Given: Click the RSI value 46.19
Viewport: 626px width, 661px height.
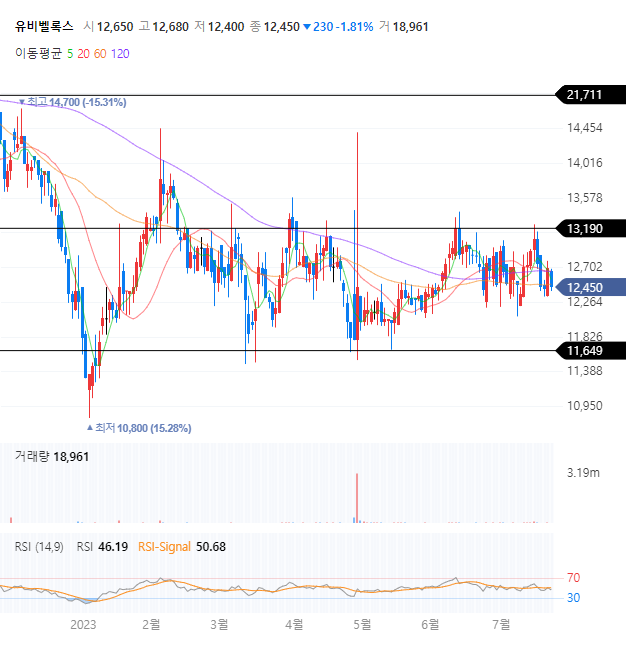Looking at the screenshot, I should coord(113,547).
